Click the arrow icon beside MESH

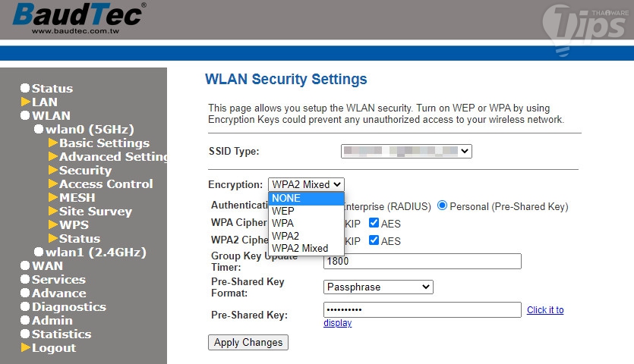[53, 197]
